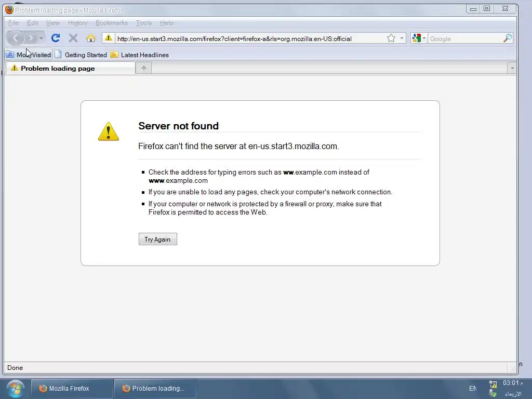532x399 pixels.
Task: Click the status bar Done text
Action: pyautogui.click(x=15, y=368)
